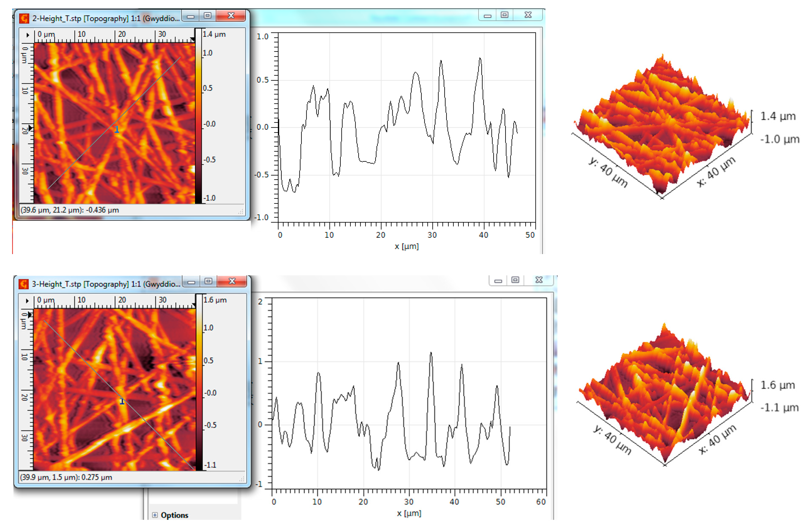Maximize the lower profile graph window
808x532 pixels.
515,280
